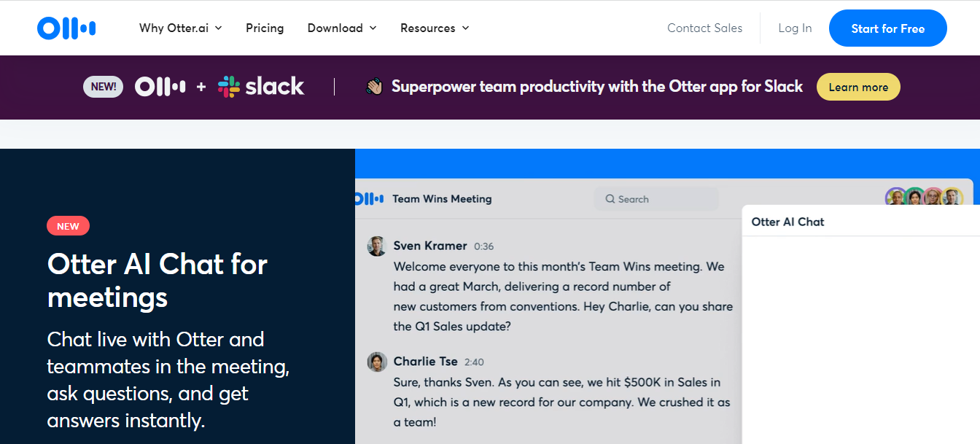Click the Otter.ai logo in navbar
Screen dimensions: 980x444
click(66, 28)
